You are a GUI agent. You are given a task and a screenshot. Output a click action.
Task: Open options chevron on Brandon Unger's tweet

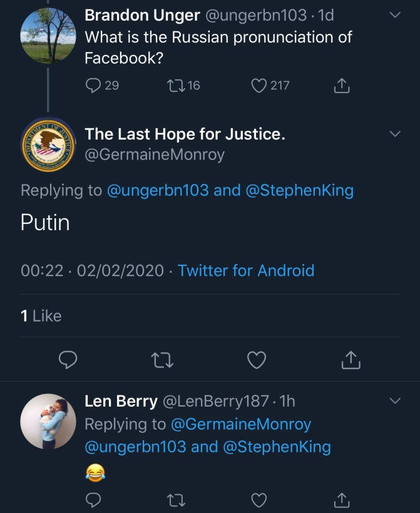(x=395, y=15)
